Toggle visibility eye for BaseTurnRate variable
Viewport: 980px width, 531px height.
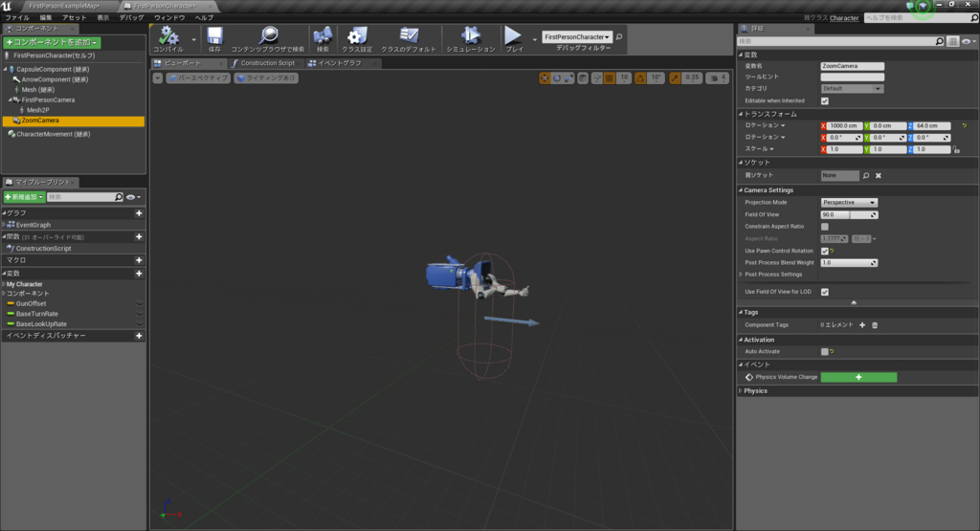(x=139, y=314)
